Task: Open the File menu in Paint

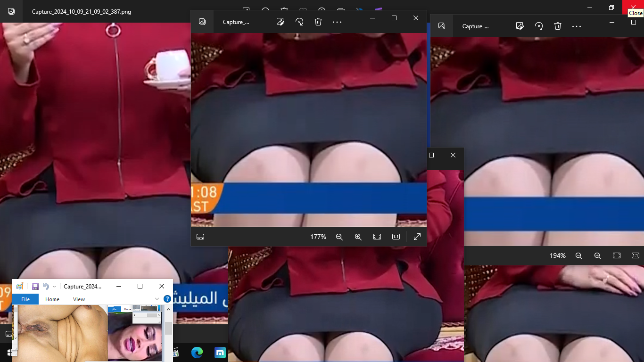Action: [25, 299]
